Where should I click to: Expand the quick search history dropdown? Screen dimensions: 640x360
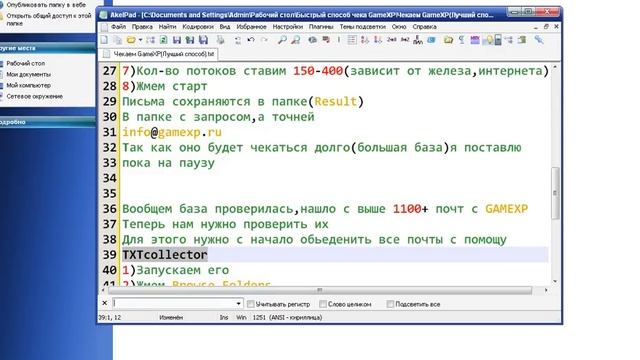[x=238, y=304]
